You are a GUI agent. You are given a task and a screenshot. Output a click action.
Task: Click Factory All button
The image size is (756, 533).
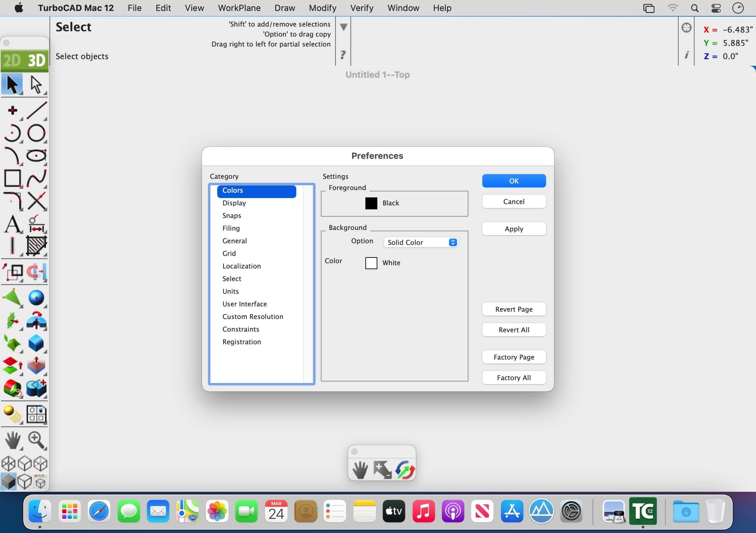tap(514, 377)
